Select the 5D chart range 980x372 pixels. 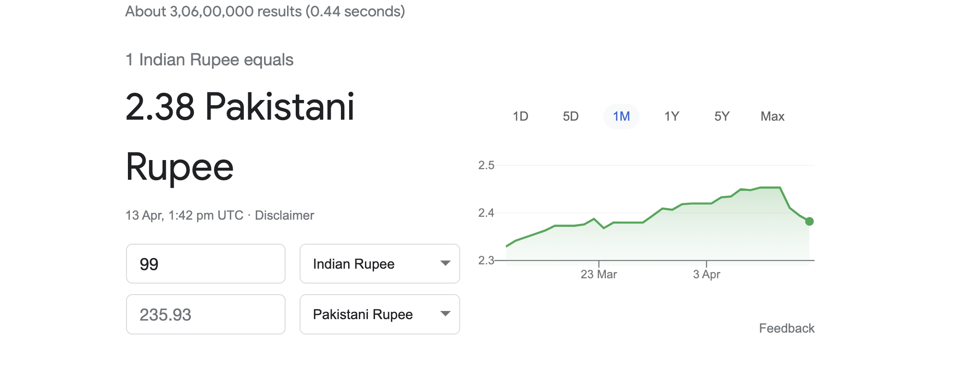tap(571, 116)
